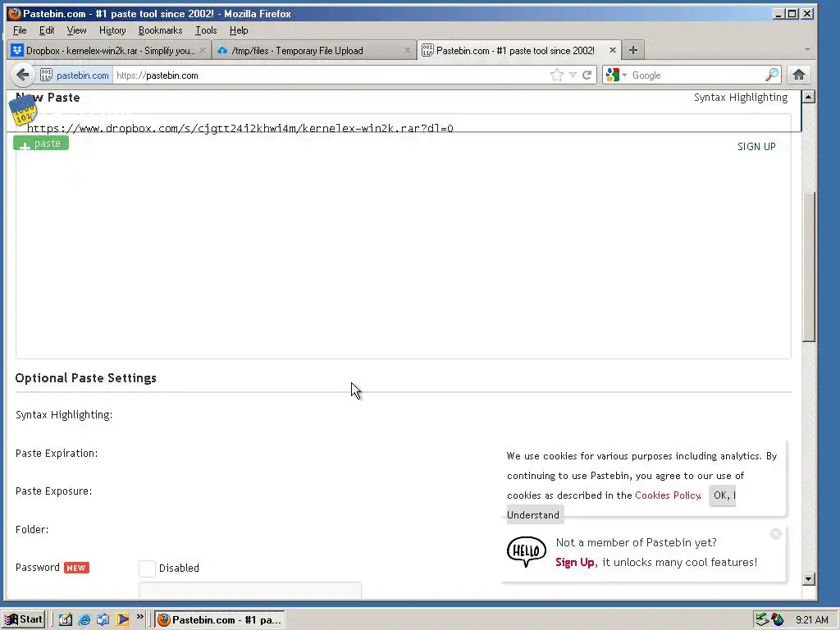Open the Firefox home page button
The width and height of the screenshot is (840, 630).
tap(799, 75)
